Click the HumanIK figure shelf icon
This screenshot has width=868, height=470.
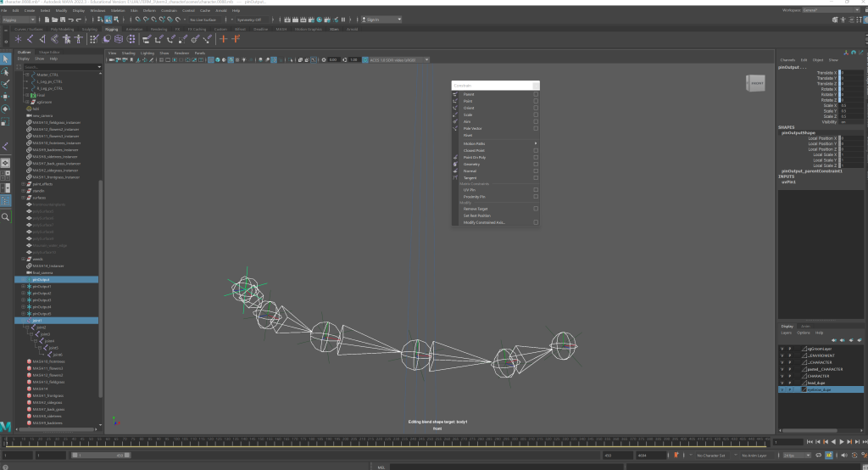tap(79, 39)
